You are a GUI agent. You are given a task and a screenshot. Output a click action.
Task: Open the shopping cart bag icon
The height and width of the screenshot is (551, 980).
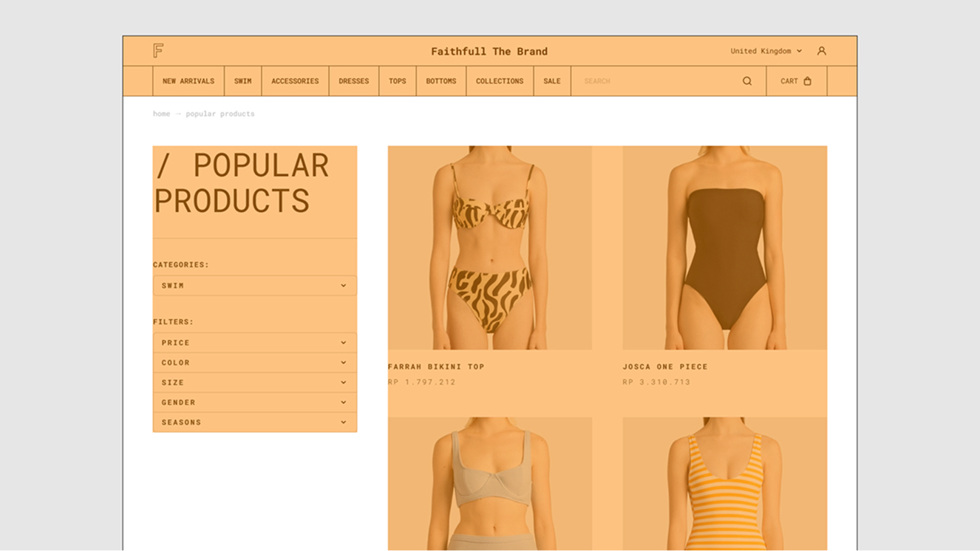(x=807, y=81)
